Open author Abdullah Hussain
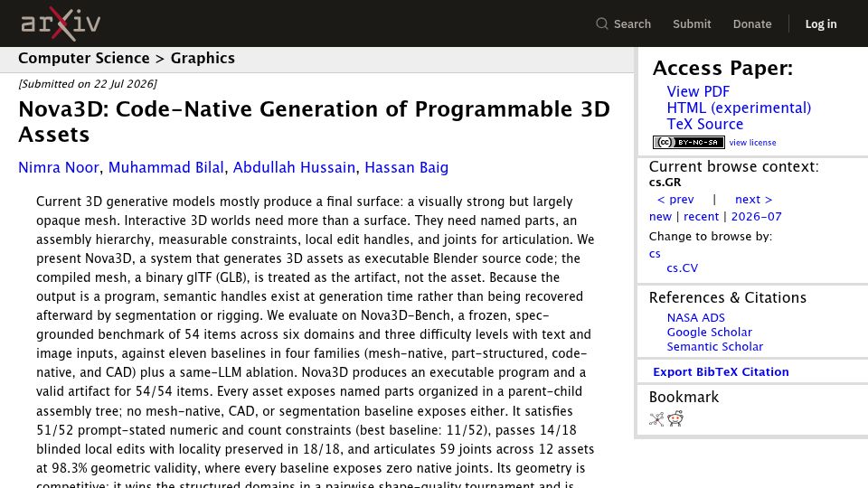Screen dimensions: 868x488 pyautogui.click(x=294, y=167)
